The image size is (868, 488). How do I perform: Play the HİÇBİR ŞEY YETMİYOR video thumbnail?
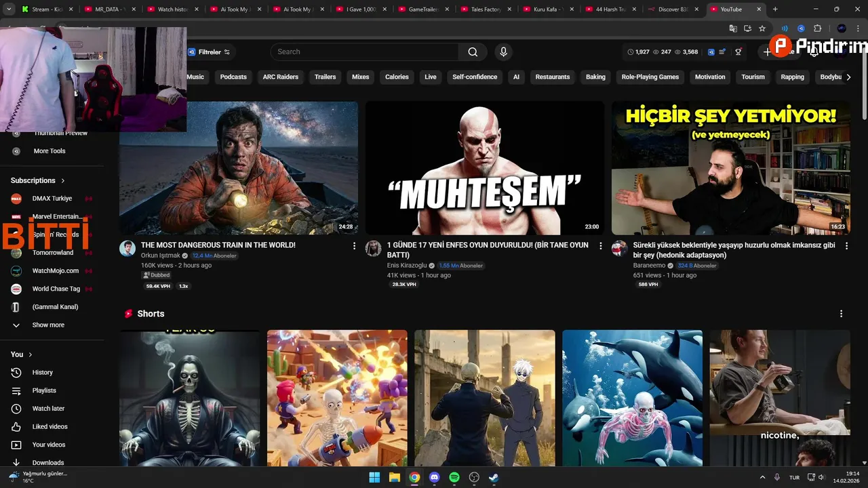(731, 168)
